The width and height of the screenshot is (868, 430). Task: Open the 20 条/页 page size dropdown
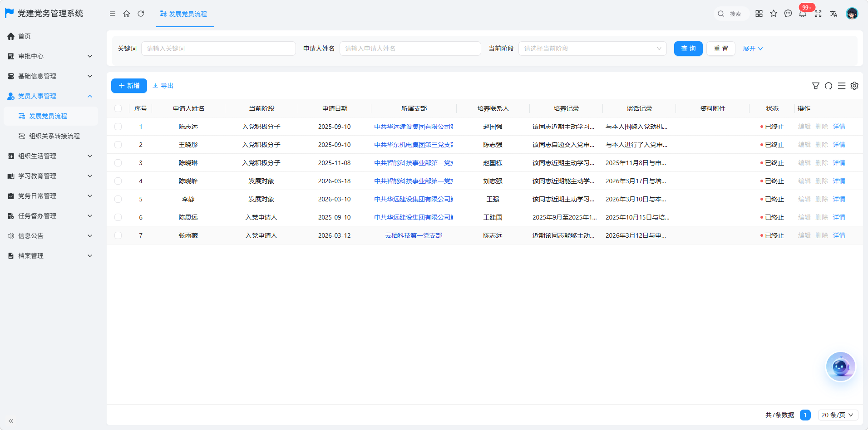(x=838, y=415)
